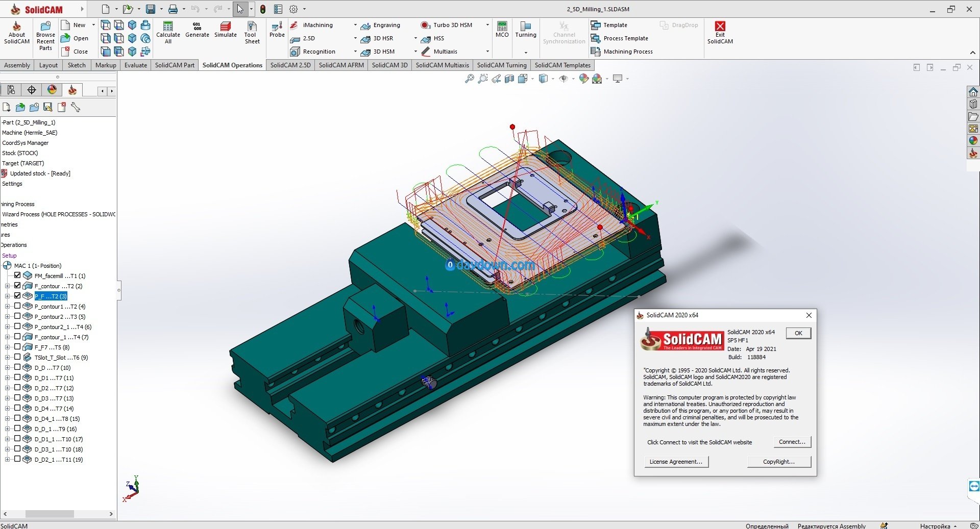The height and width of the screenshot is (529, 980).
Task: Check the TSlot_T_Slot ...T6 (9) operation
Action: coord(17,357)
